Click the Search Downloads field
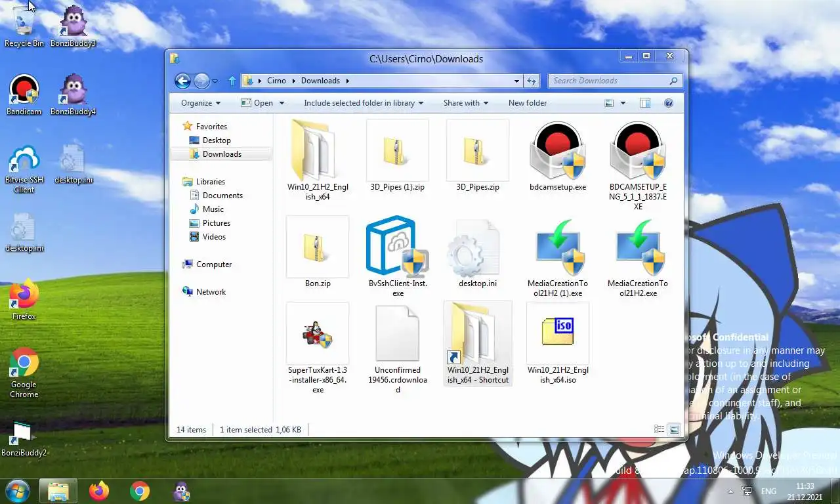The height and width of the screenshot is (504, 840). pos(615,81)
